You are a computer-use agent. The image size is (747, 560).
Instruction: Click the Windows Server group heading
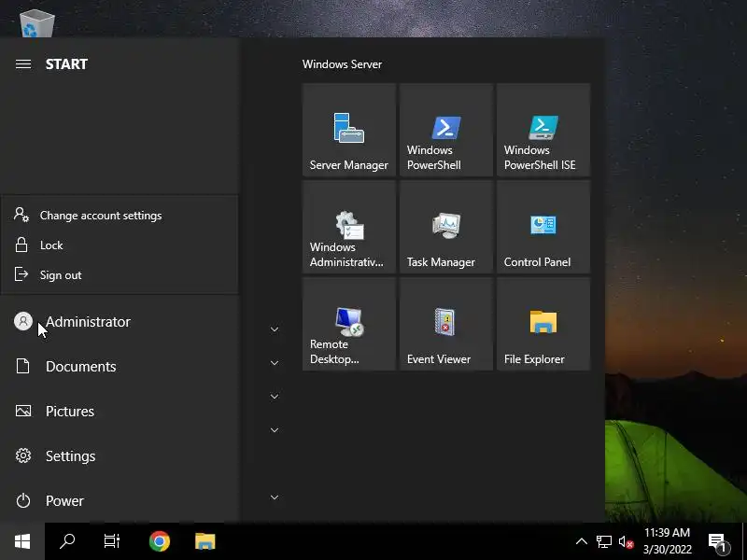(342, 64)
